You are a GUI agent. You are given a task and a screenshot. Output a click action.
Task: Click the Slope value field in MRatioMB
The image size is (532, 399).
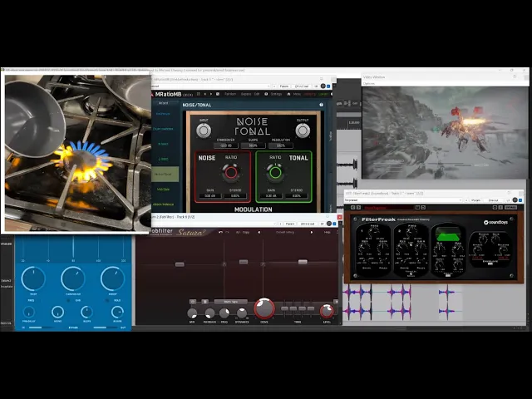pos(253,145)
